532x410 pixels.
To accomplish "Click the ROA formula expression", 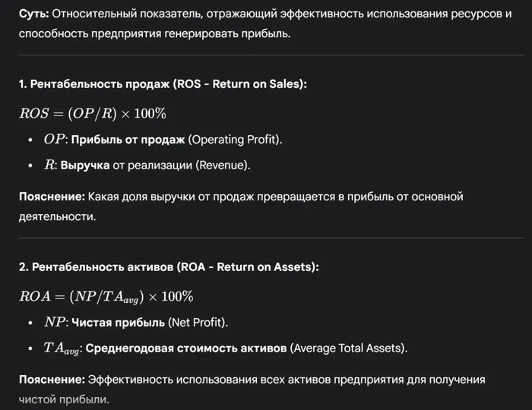I will pos(106,296).
